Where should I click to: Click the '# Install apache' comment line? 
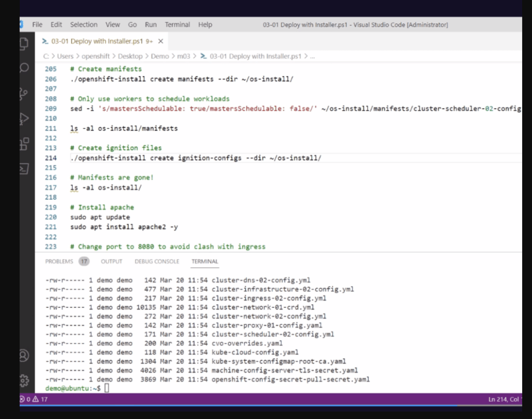click(102, 207)
